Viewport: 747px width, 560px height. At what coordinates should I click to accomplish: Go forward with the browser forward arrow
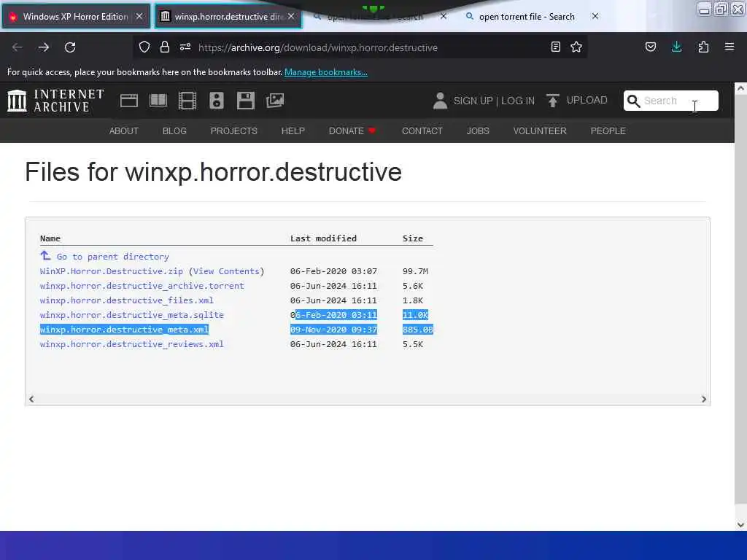[43, 47]
